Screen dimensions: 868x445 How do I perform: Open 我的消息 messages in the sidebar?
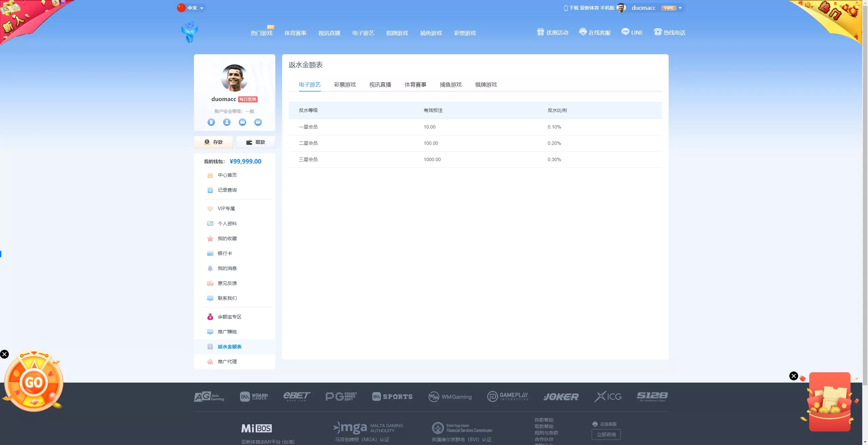pyautogui.click(x=226, y=268)
